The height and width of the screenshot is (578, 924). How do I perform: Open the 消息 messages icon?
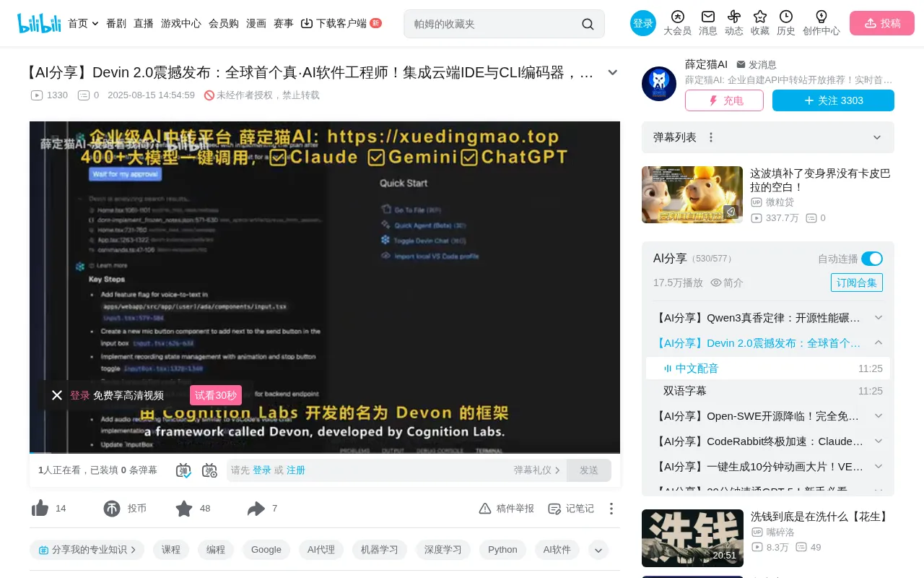coord(708,23)
